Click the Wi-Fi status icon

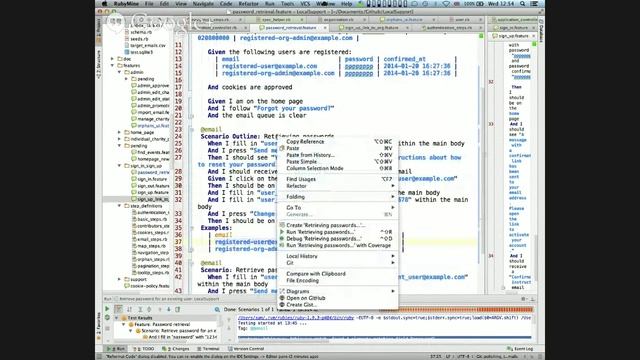(446, 4)
